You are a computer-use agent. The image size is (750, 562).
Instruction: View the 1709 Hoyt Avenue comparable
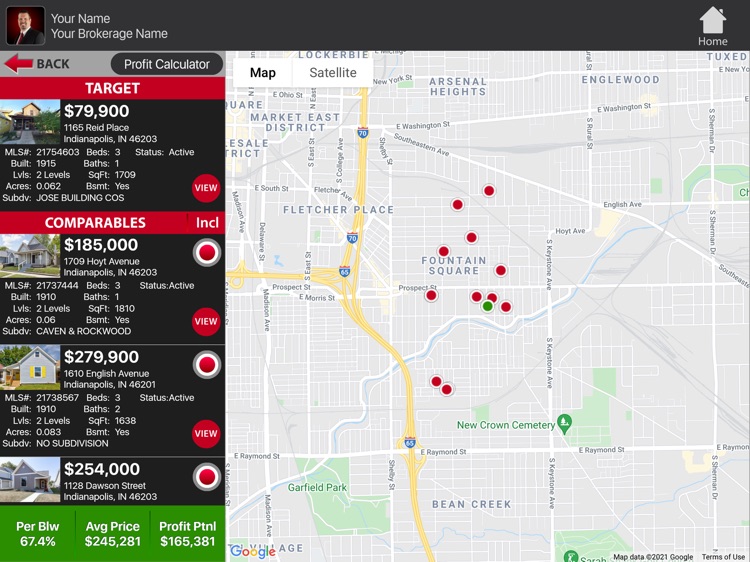coord(206,321)
